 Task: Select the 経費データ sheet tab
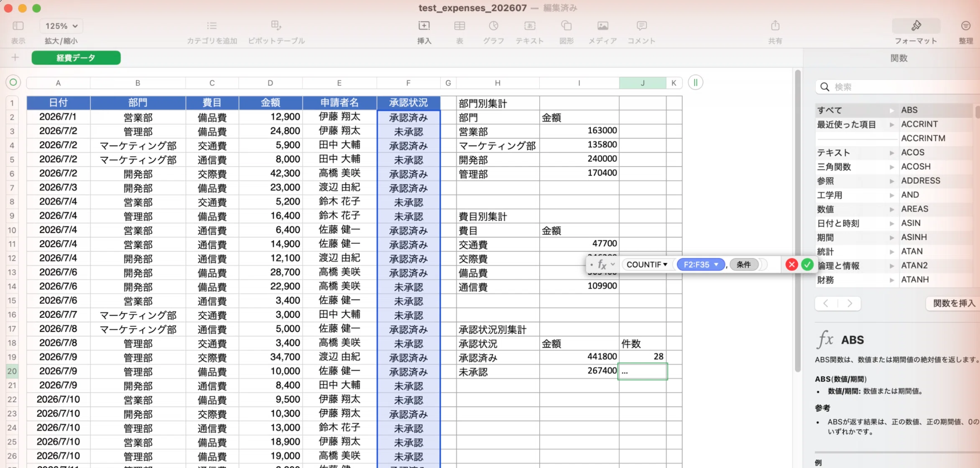point(76,58)
